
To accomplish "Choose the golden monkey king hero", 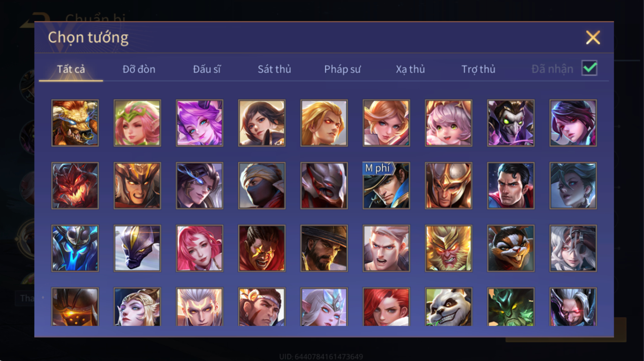I will (448, 248).
